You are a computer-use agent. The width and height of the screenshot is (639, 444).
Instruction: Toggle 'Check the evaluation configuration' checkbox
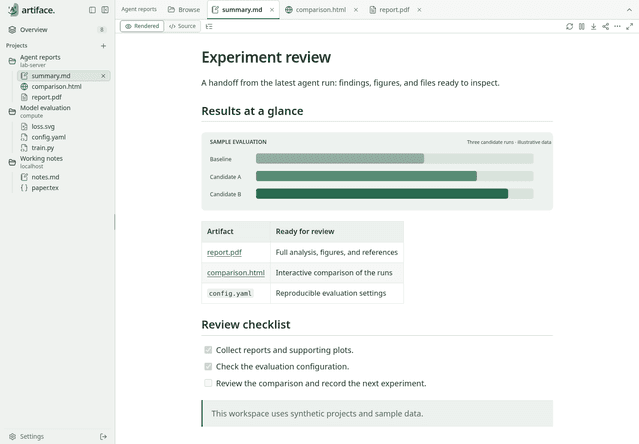point(208,367)
